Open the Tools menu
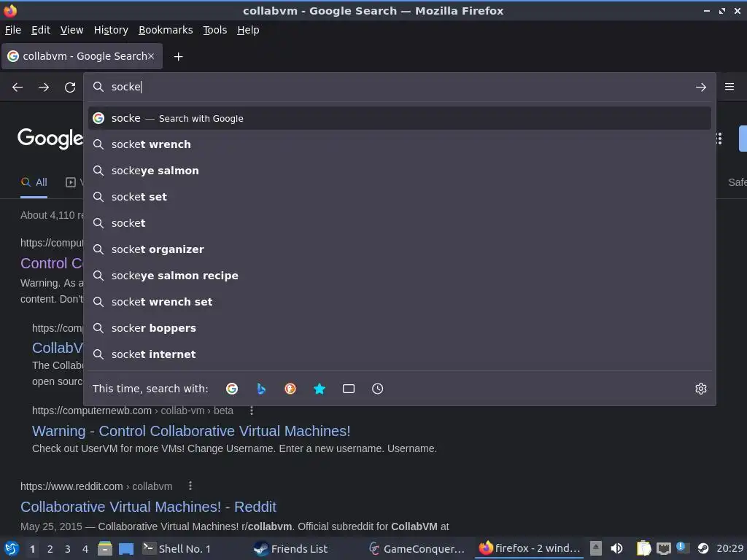747x560 pixels. coord(215,30)
